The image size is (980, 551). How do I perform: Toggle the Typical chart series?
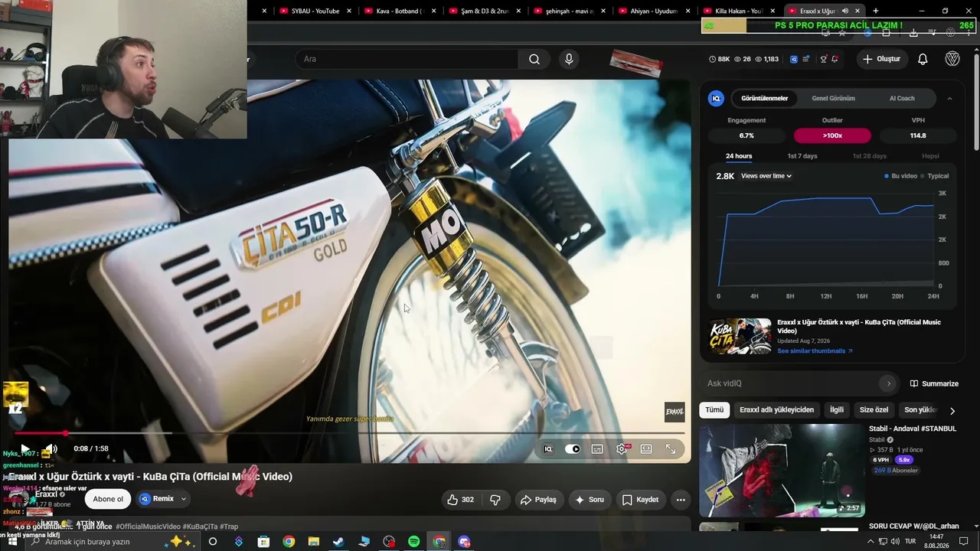click(x=934, y=176)
